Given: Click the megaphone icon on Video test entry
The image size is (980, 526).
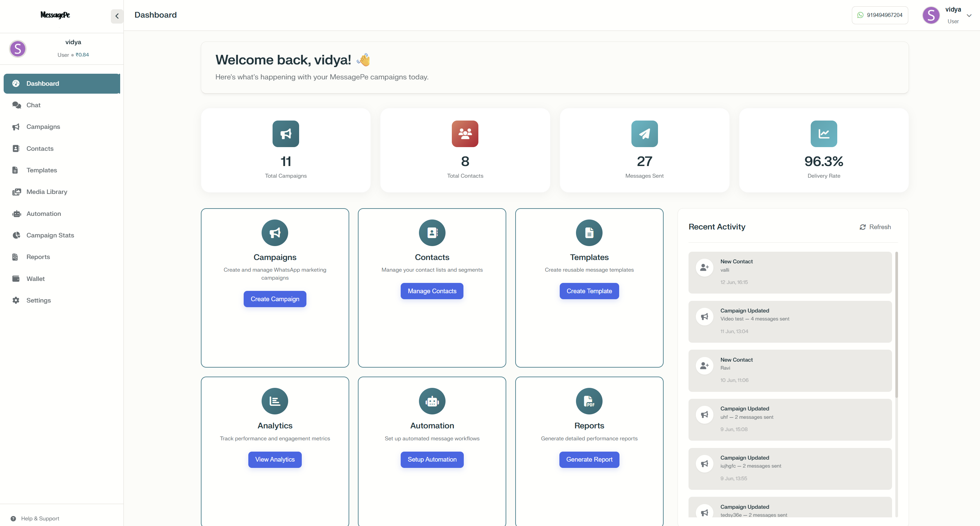Looking at the screenshot, I should 704,317.
